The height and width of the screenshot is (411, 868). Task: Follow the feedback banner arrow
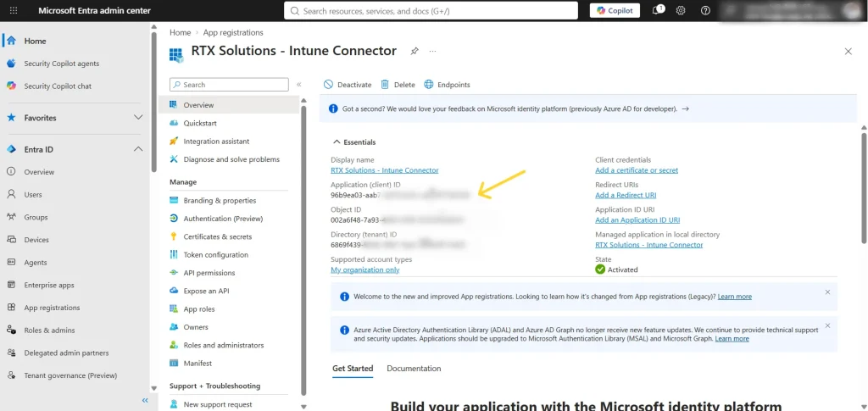pyautogui.click(x=685, y=109)
